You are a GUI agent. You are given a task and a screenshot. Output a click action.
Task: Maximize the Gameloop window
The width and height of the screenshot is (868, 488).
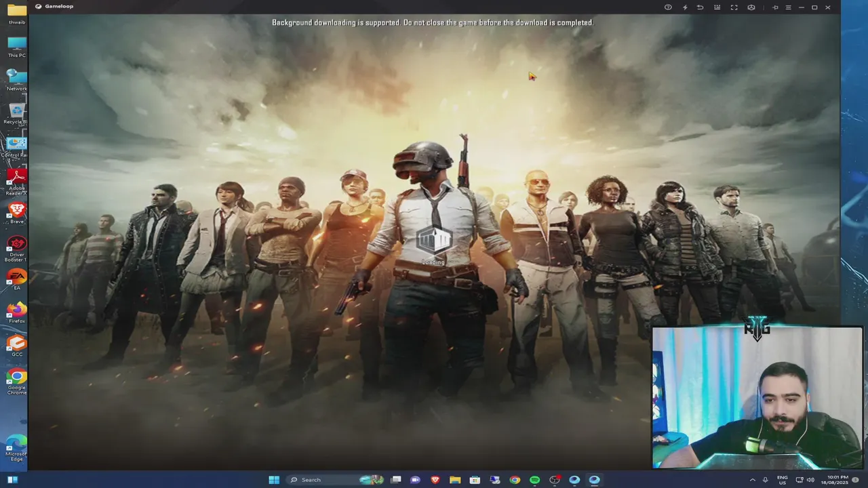(x=814, y=7)
